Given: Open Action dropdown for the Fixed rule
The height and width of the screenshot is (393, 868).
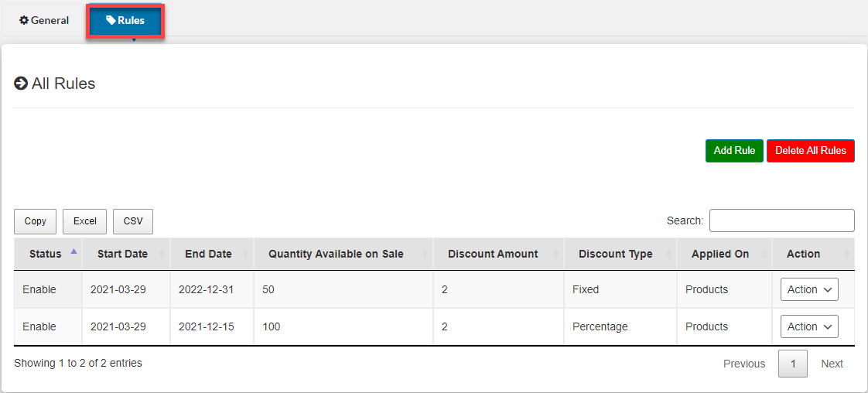Looking at the screenshot, I should (x=808, y=289).
